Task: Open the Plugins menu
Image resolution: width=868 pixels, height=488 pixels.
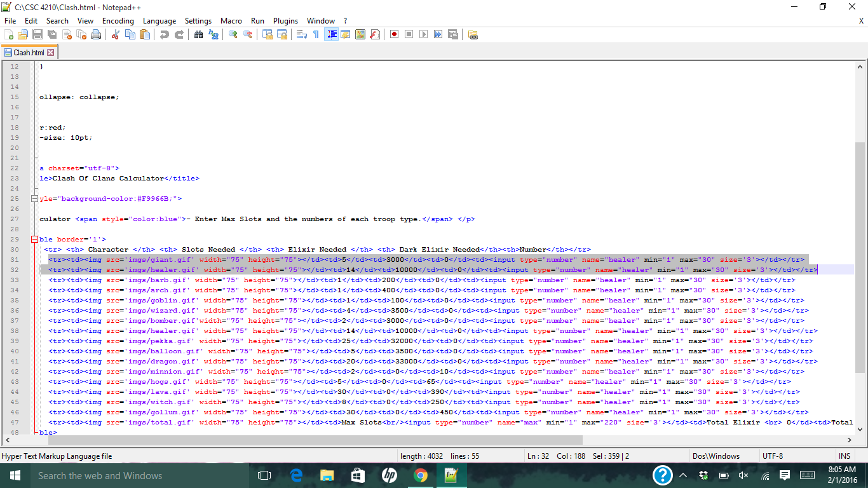Action: tap(285, 20)
